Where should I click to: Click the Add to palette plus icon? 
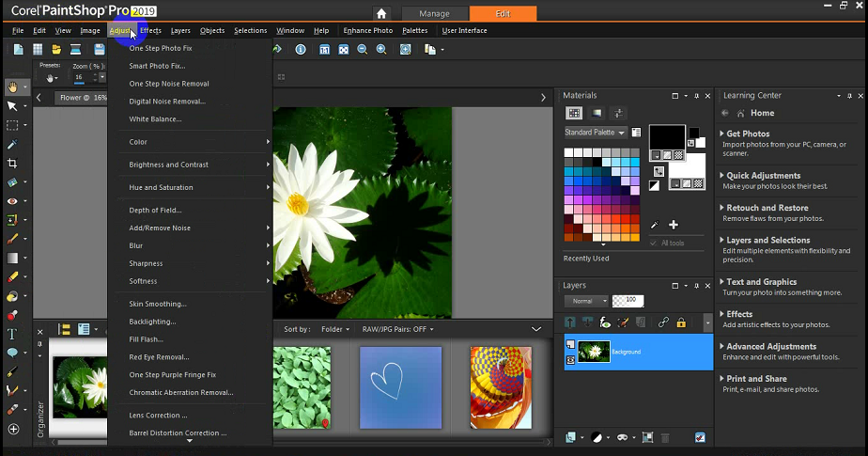click(674, 225)
